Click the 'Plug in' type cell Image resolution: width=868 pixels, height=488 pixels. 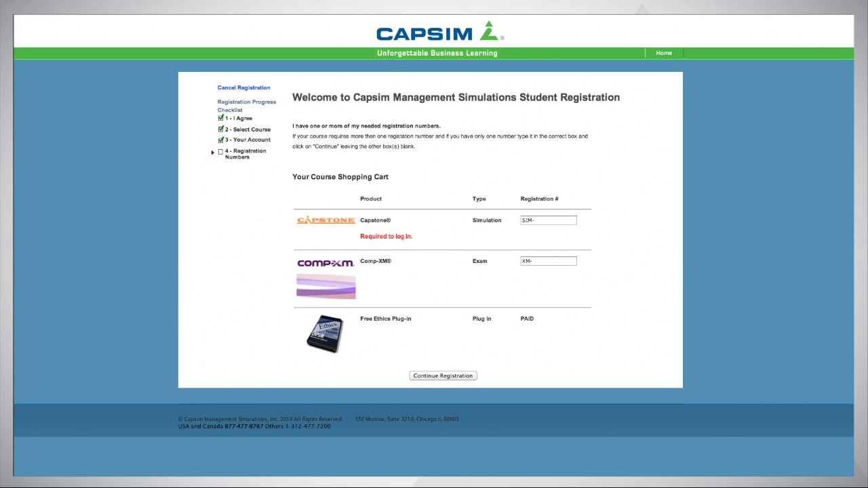(482, 319)
